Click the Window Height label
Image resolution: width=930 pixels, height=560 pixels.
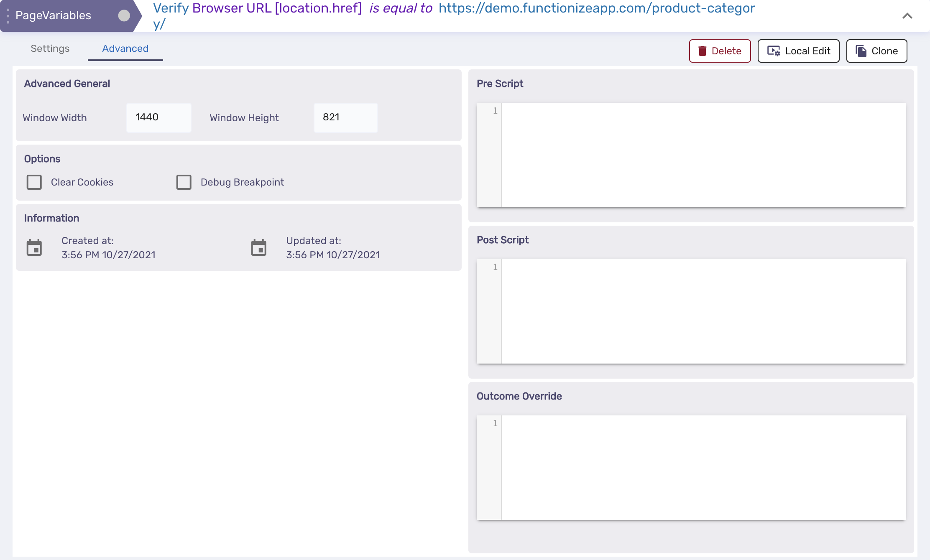click(244, 118)
